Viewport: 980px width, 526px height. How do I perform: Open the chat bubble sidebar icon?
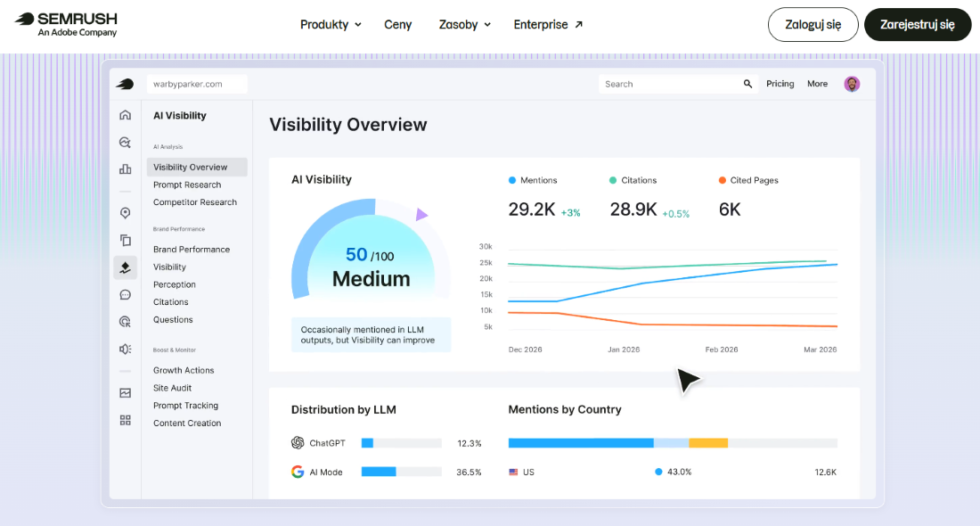[x=125, y=294]
